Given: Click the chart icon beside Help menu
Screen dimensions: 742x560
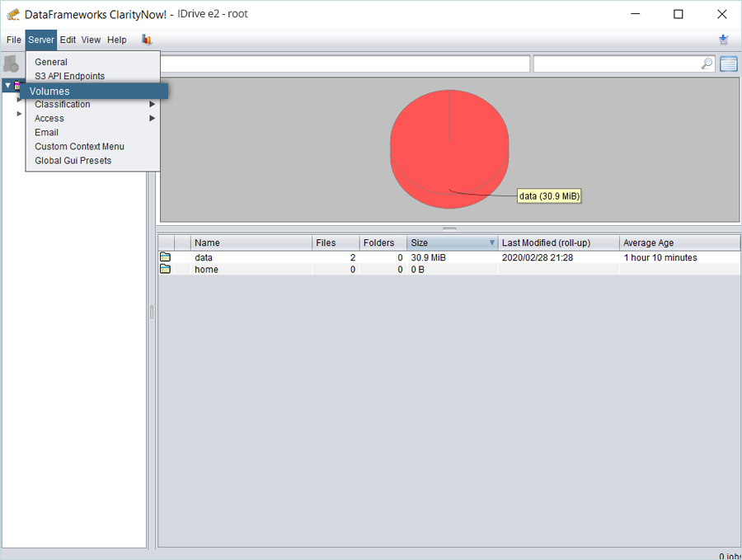Looking at the screenshot, I should [x=147, y=40].
